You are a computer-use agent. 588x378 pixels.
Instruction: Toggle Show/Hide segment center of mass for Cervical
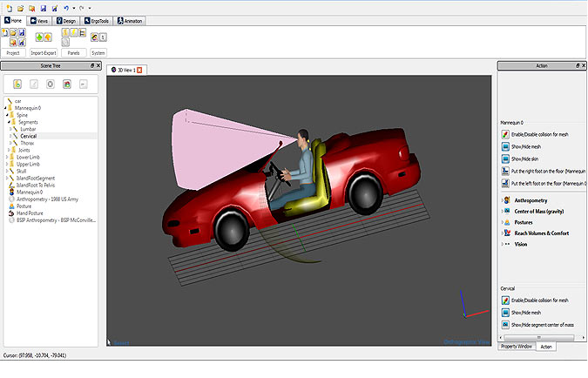506,324
